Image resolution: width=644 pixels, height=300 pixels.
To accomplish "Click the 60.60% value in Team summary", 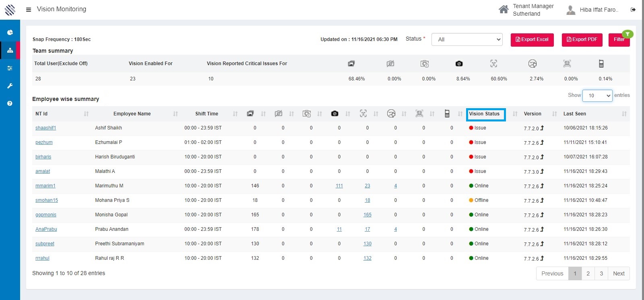I will pyautogui.click(x=499, y=79).
